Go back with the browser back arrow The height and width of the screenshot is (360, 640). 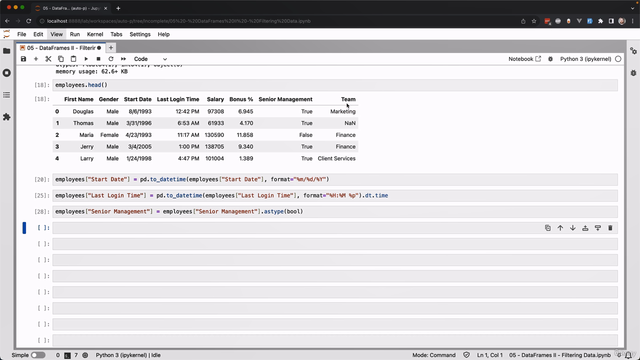pos(7,21)
